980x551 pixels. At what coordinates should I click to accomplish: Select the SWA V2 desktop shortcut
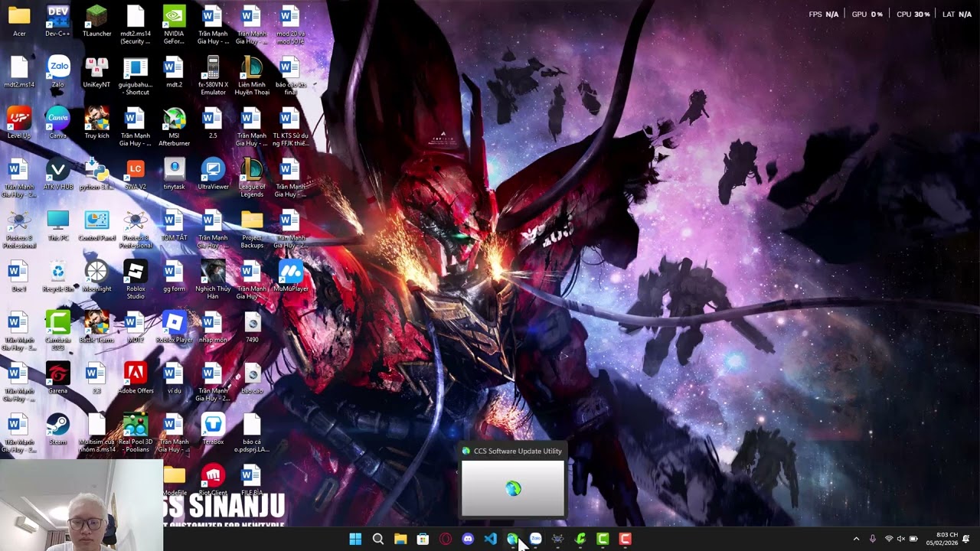coord(136,174)
